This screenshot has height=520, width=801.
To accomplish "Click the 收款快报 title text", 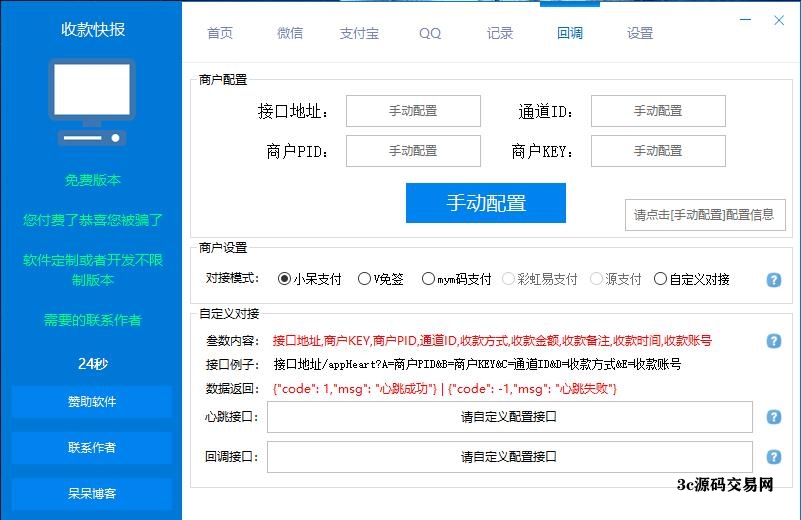I will 93,29.
